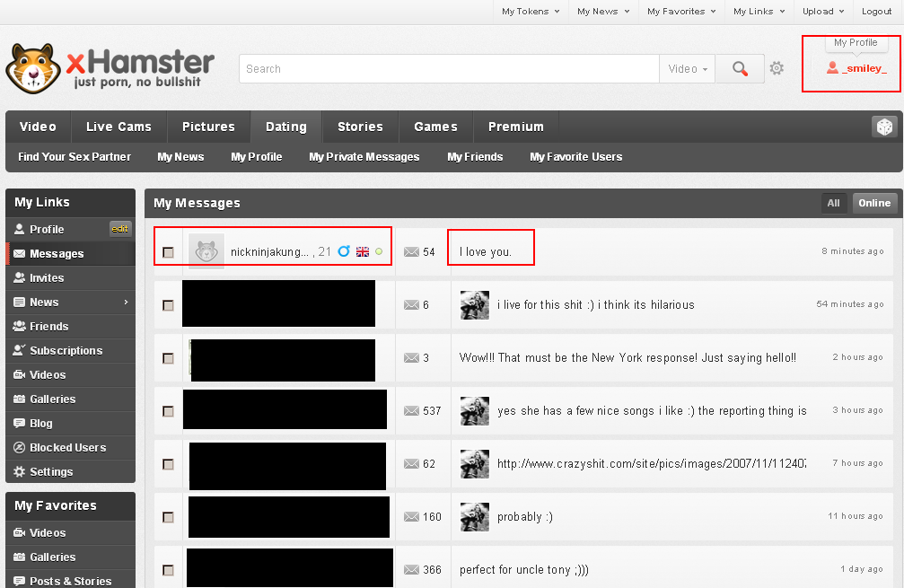Open My Favorites top dropdown
This screenshot has height=588, width=904.
pyautogui.click(x=681, y=12)
